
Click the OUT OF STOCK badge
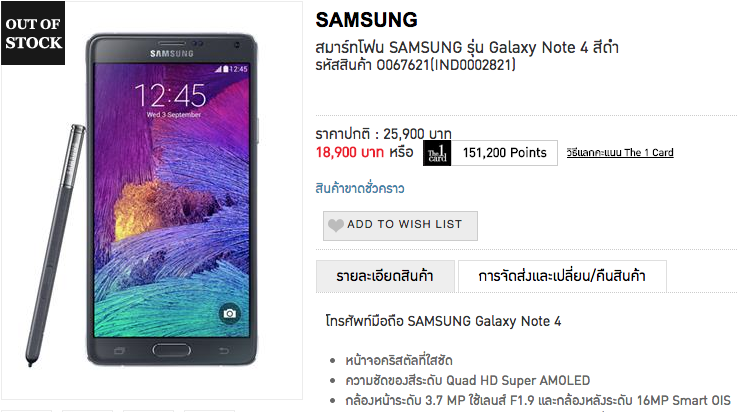pyautogui.click(x=33, y=33)
